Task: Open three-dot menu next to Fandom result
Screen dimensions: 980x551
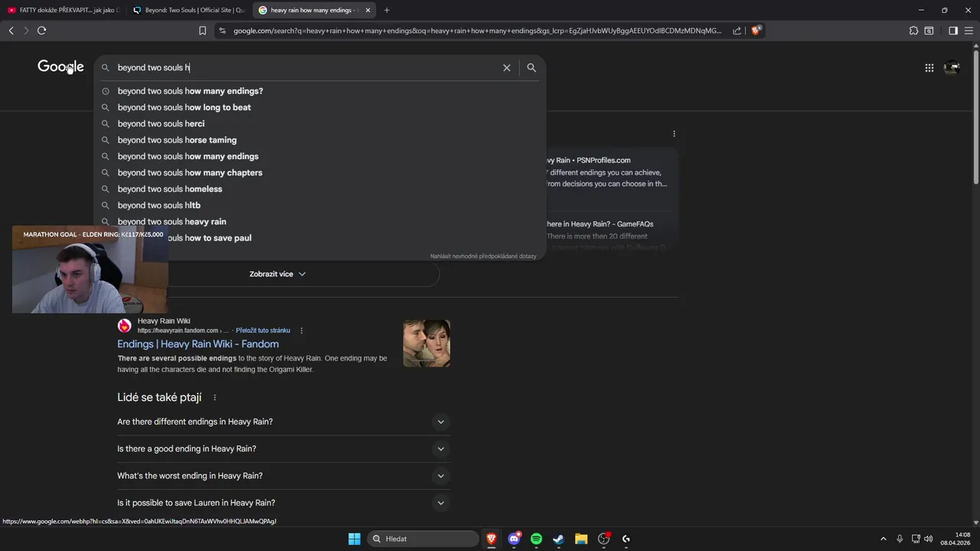Action: 302,331
